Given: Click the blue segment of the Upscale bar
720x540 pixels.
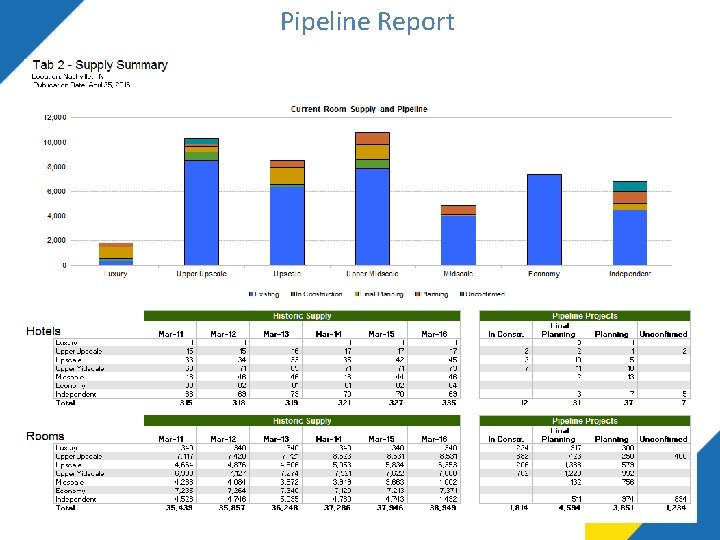Looking at the screenshot, I should [287, 226].
